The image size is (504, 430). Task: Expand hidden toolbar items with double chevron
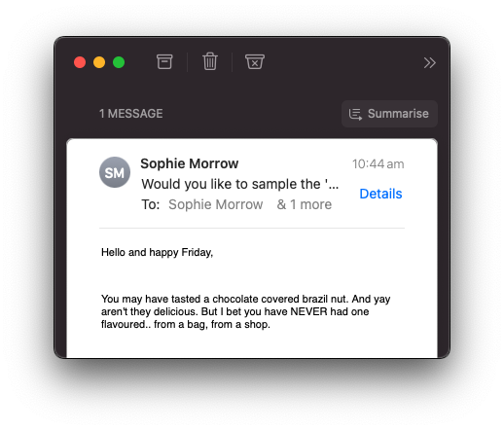[x=429, y=62]
